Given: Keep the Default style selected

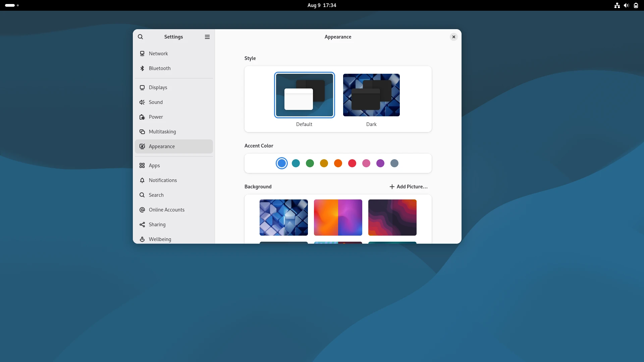Looking at the screenshot, I should point(304,95).
